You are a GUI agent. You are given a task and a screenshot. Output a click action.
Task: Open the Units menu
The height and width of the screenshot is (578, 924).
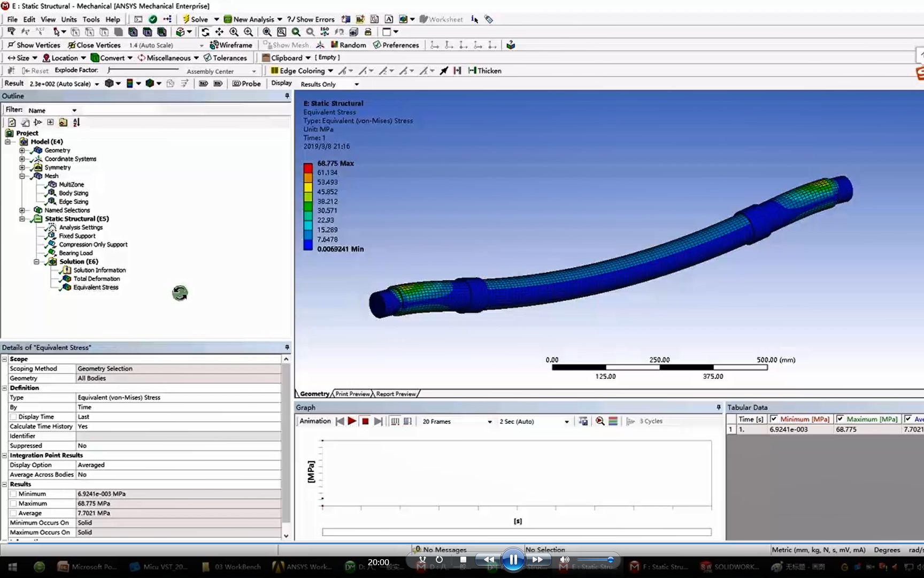(x=69, y=19)
